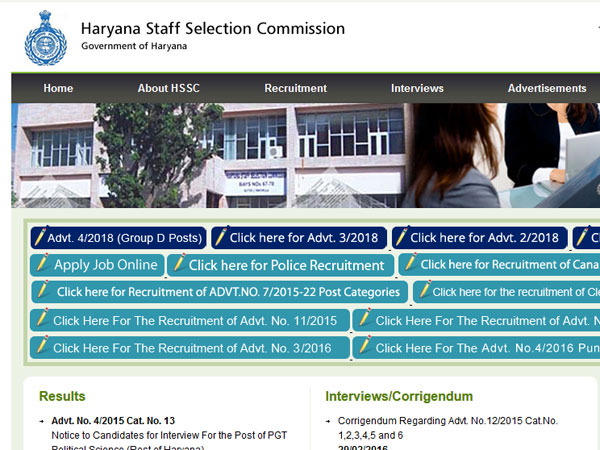The height and width of the screenshot is (450, 600).
Task: Click pencil icon beside Advt. No. 3/2016
Action: coord(42,345)
